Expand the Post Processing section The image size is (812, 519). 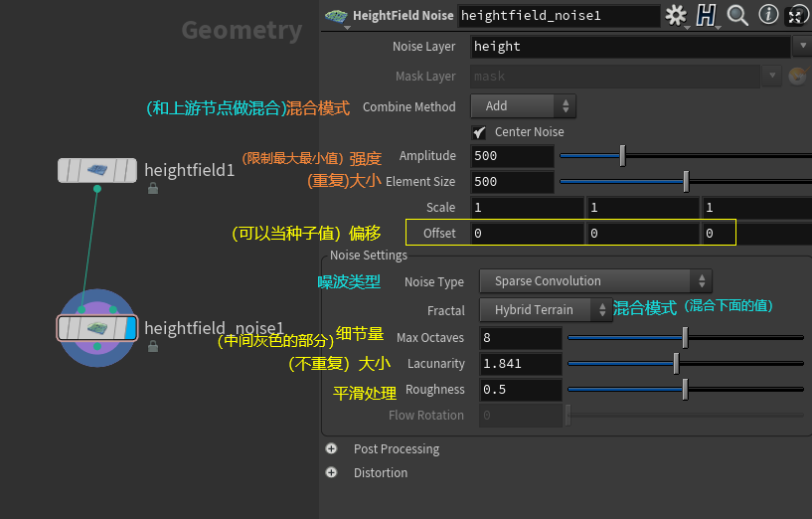331,448
